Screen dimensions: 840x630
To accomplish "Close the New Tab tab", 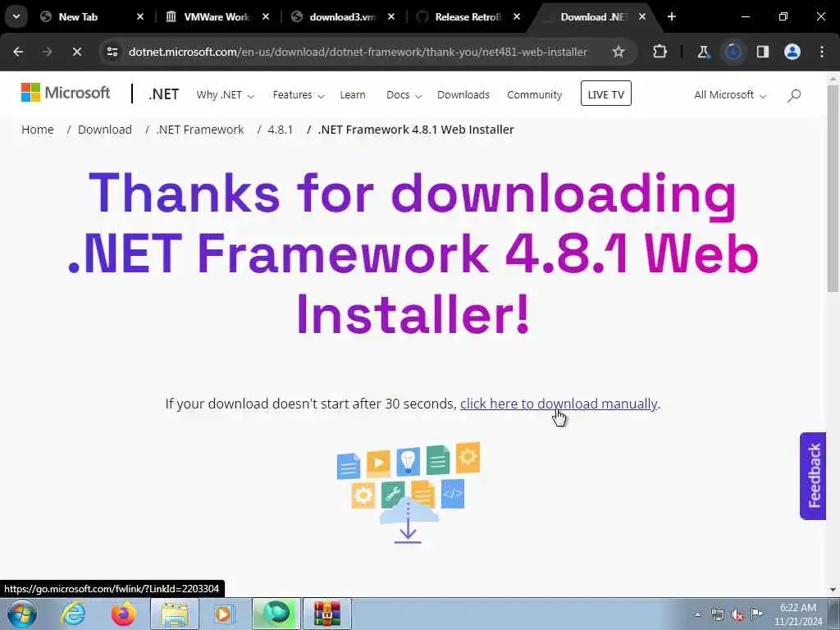I will tap(140, 16).
